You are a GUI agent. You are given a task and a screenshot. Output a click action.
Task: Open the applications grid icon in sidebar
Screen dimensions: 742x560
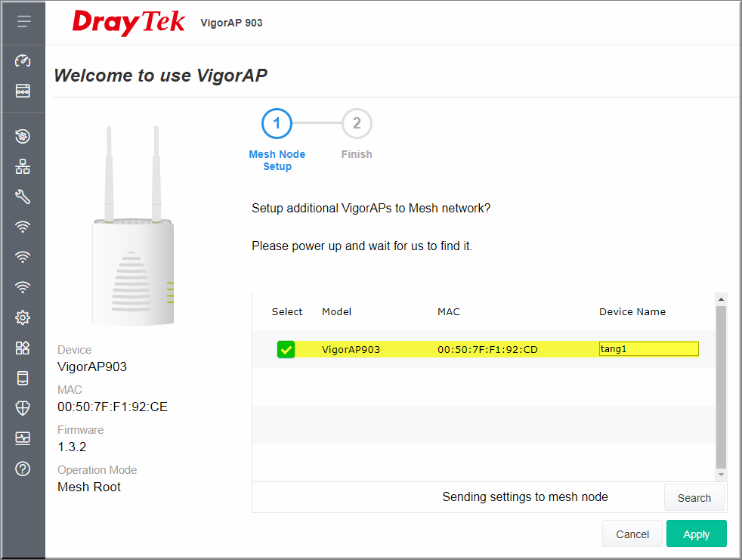click(x=23, y=348)
